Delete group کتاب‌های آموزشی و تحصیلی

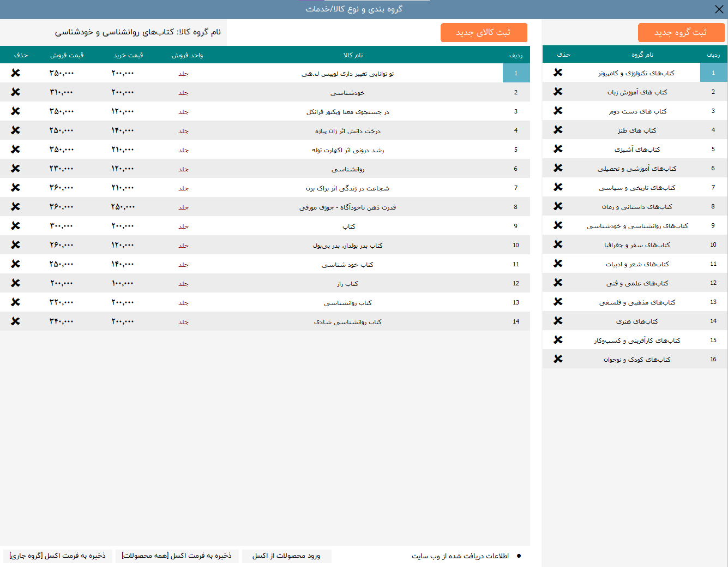558,168
